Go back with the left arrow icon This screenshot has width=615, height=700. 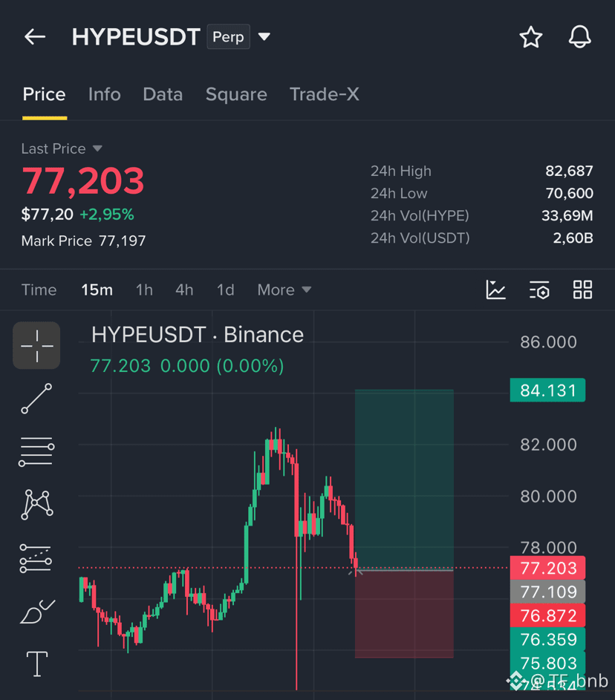coord(35,36)
